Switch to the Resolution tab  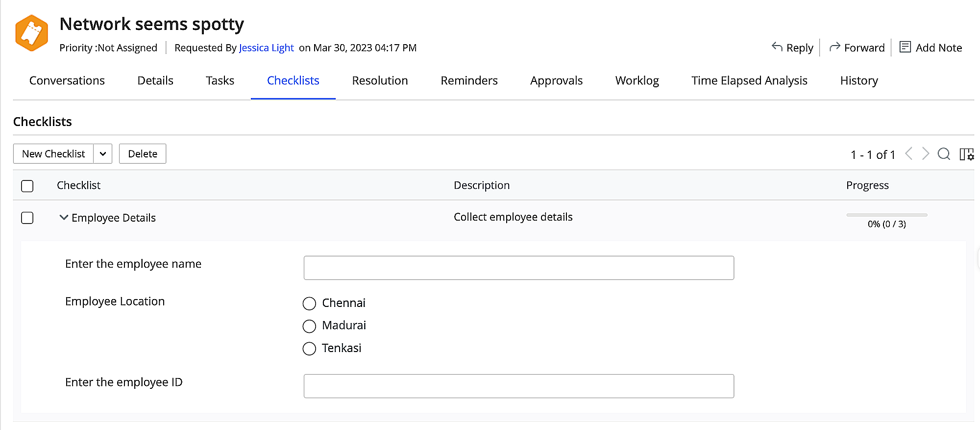tap(380, 80)
